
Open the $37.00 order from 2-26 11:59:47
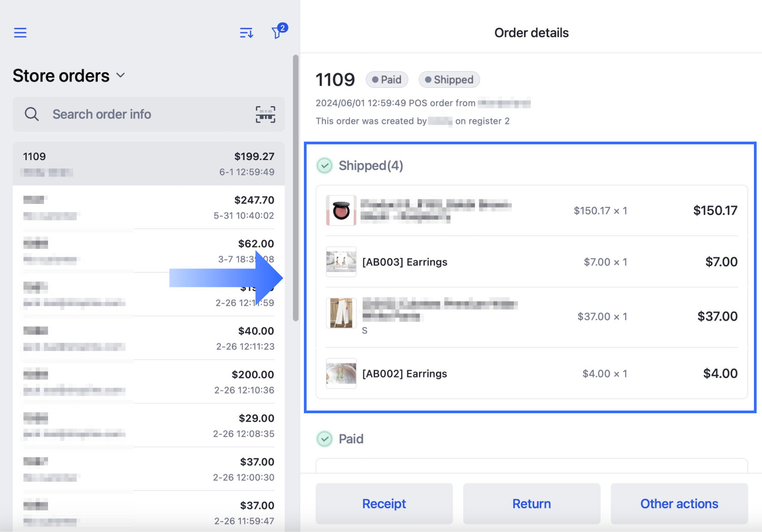(x=148, y=512)
